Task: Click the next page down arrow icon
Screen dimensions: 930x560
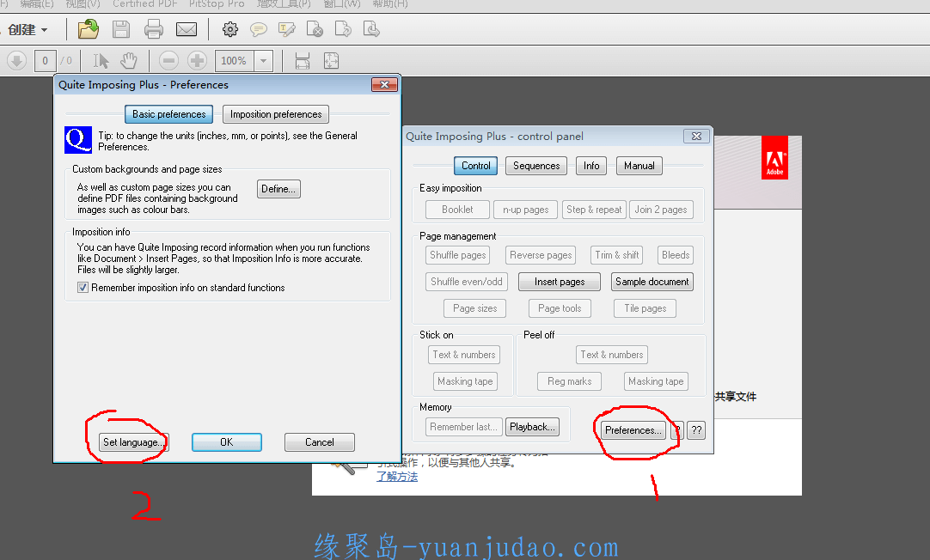Action: pyautogui.click(x=16, y=60)
